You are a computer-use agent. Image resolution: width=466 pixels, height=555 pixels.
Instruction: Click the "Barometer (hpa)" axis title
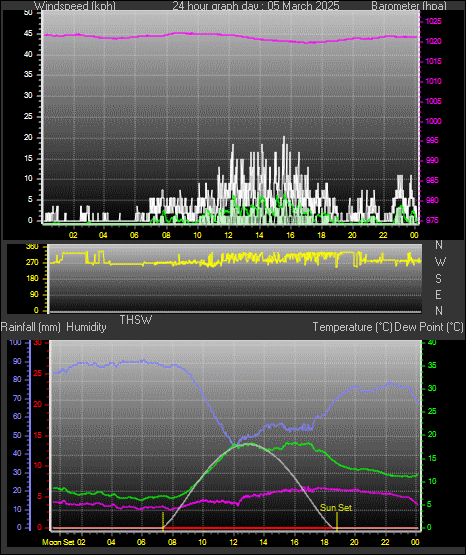[409, 6]
